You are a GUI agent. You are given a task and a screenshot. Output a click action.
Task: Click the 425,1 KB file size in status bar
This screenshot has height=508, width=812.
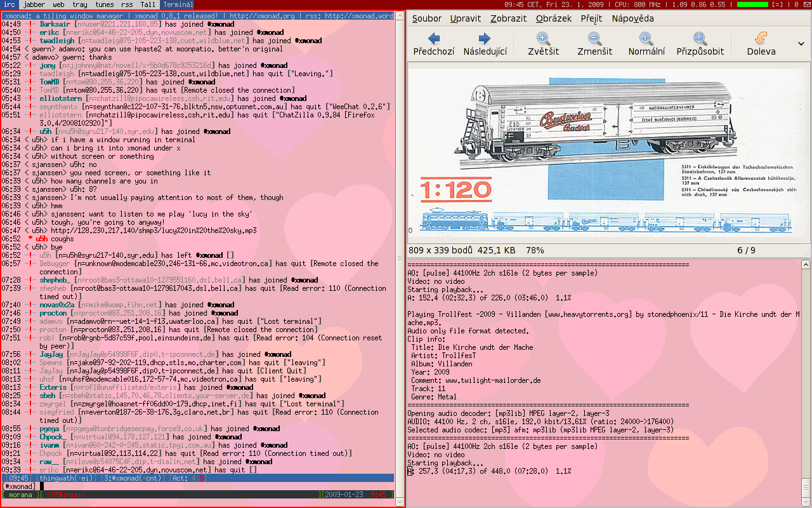(497, 250)
